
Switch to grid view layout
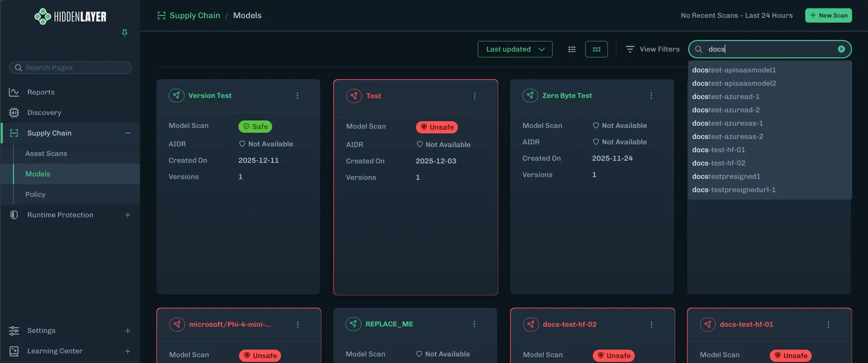597,49
